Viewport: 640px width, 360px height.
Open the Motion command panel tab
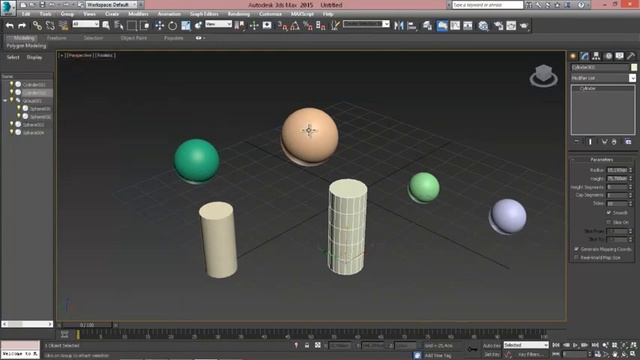(608, 56)
